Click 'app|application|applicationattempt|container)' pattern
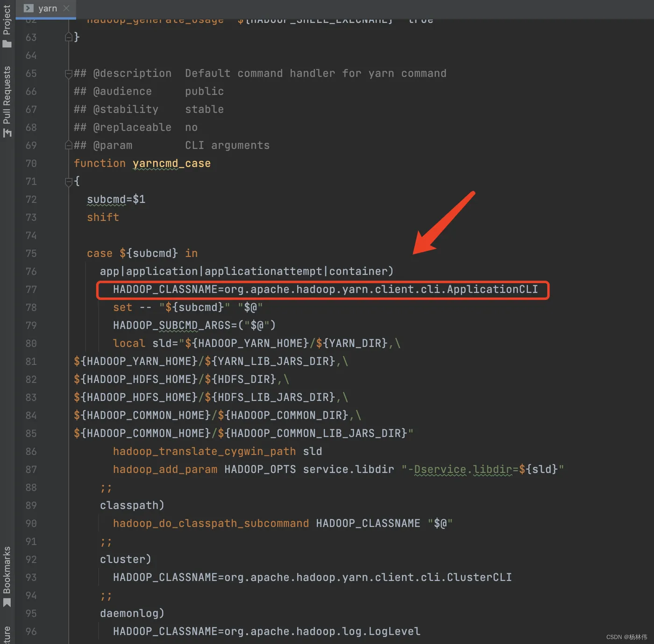This screenshot has width=654, height=644. [x=247, y=271]
